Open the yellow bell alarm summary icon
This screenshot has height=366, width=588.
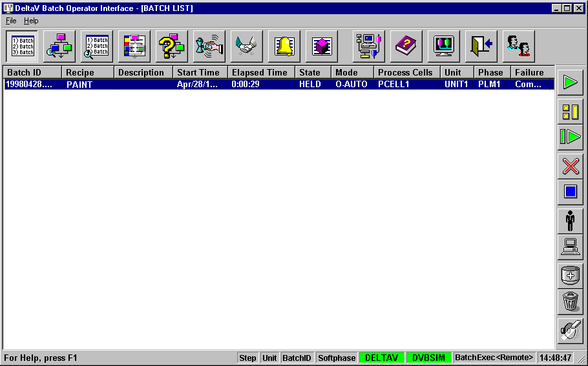(284, 46)
